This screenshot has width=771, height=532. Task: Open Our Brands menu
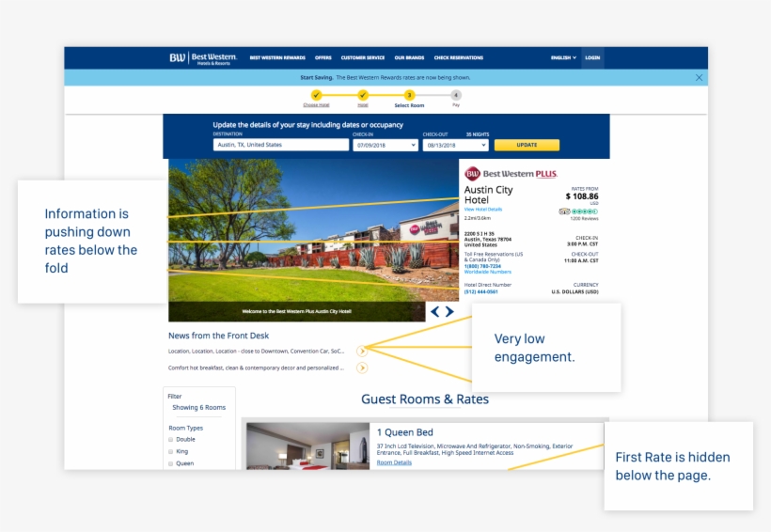(409, 57)
